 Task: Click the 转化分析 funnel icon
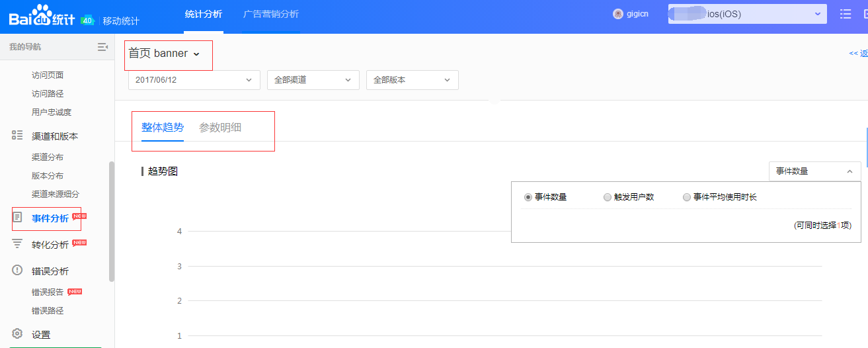coord(18,244)
